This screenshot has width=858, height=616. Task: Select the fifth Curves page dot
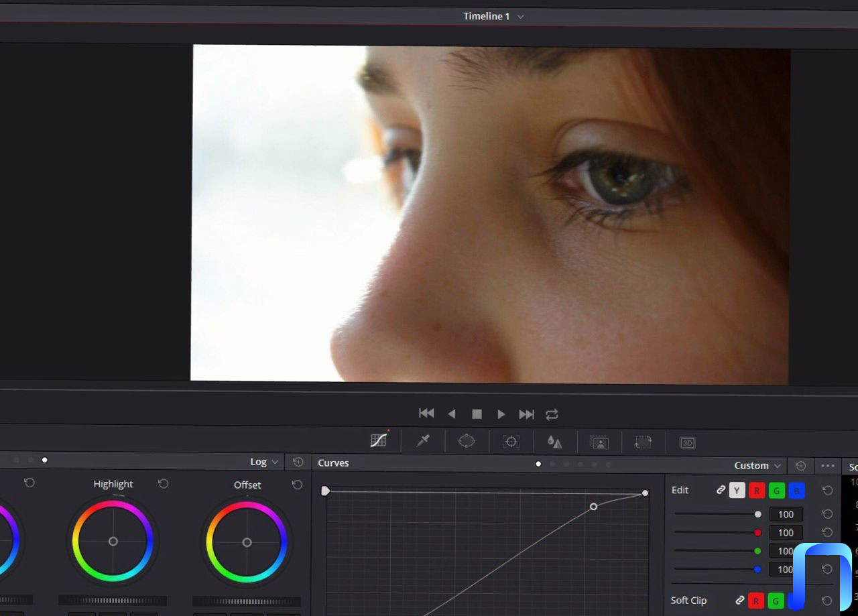click(x=595, y=465)
